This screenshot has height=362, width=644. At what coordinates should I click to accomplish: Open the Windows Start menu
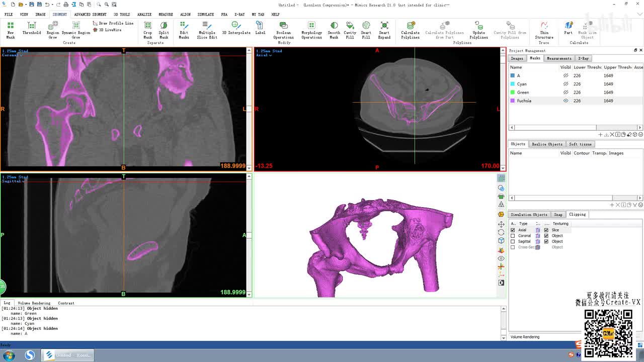coord(9,355)
